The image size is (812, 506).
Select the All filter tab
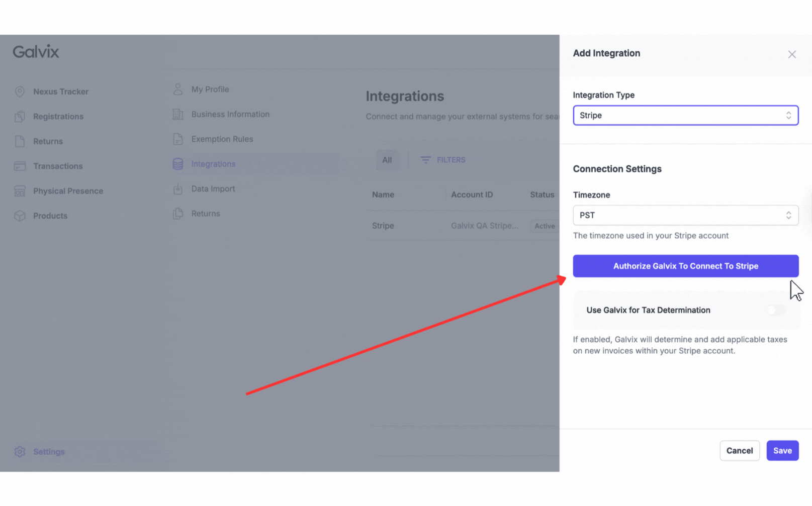pos(387,160)
